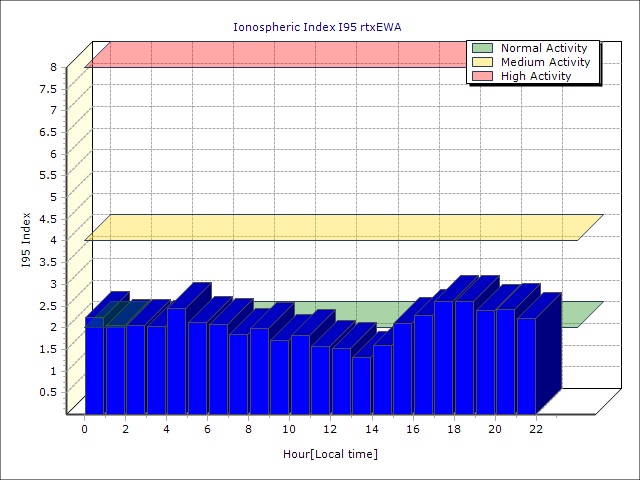
Task: Click the yellow Medium Activity band at level 4
Action: pyautogui.click(x=340, y=228)
